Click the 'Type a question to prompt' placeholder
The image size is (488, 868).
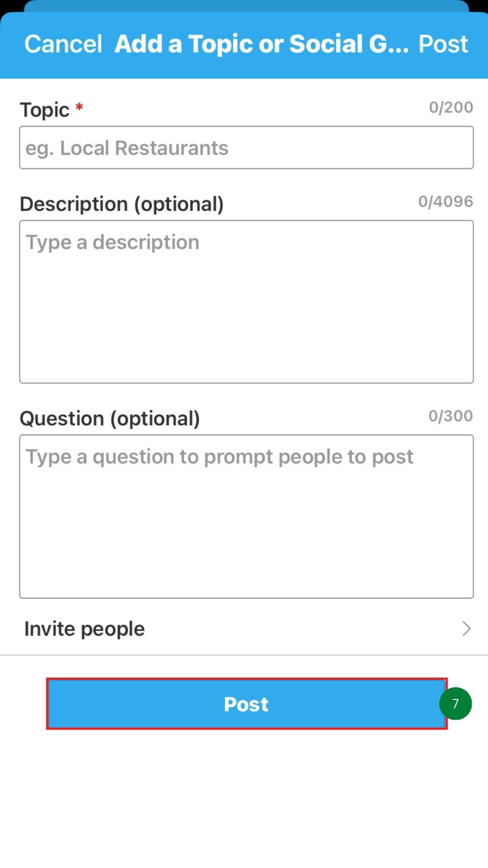click(x=220, y=457)
